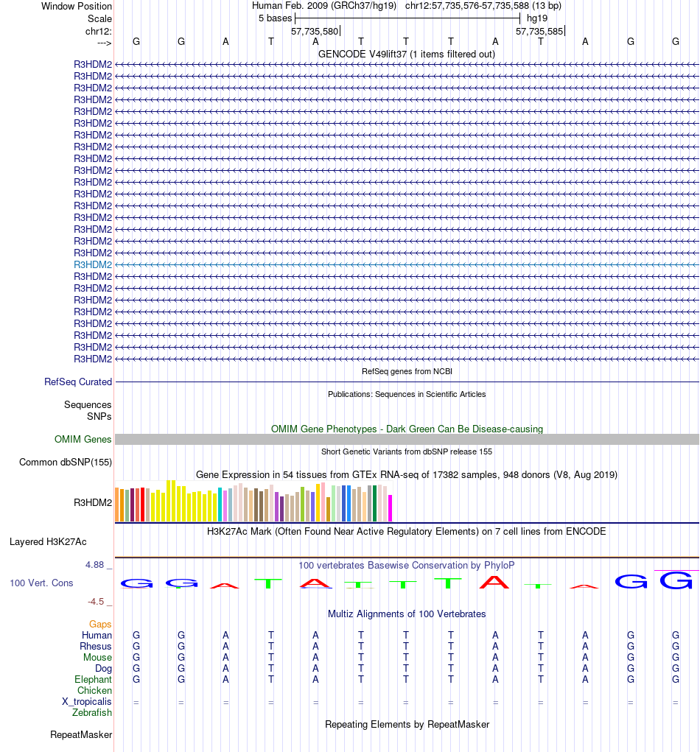Open Repeating Elements by RepeatMasker title
Image resolution: width=700 pixels, height=752 pixels.
tap(407, 724)
